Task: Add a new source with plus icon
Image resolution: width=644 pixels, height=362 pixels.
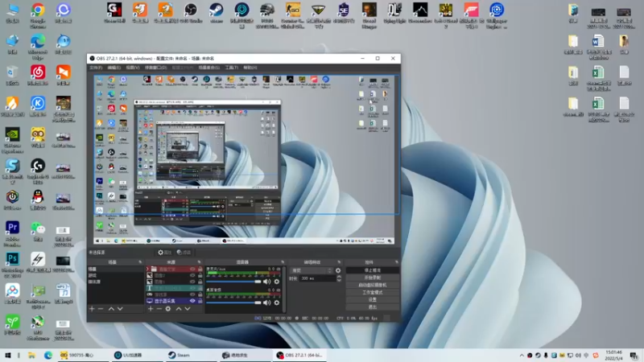Action: 151,309
